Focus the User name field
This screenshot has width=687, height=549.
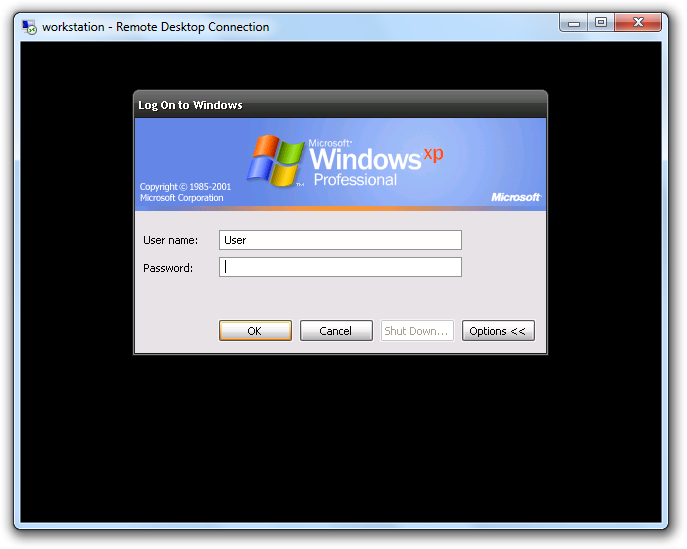(x=340, y=240)
